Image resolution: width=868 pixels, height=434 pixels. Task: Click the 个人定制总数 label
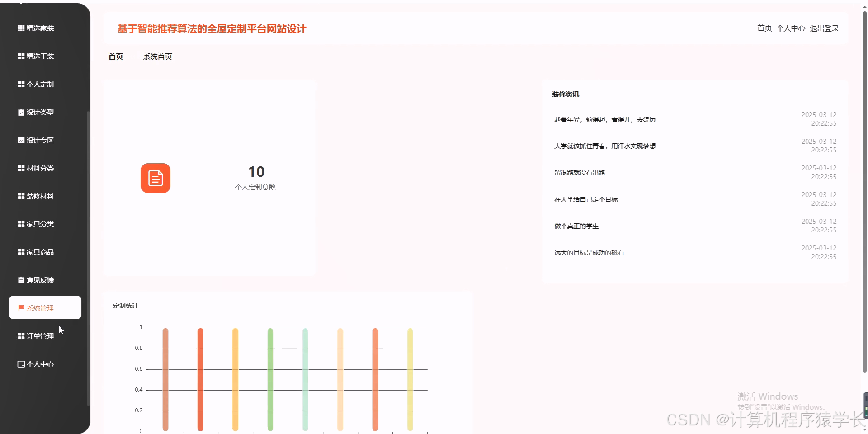(255, 187)
